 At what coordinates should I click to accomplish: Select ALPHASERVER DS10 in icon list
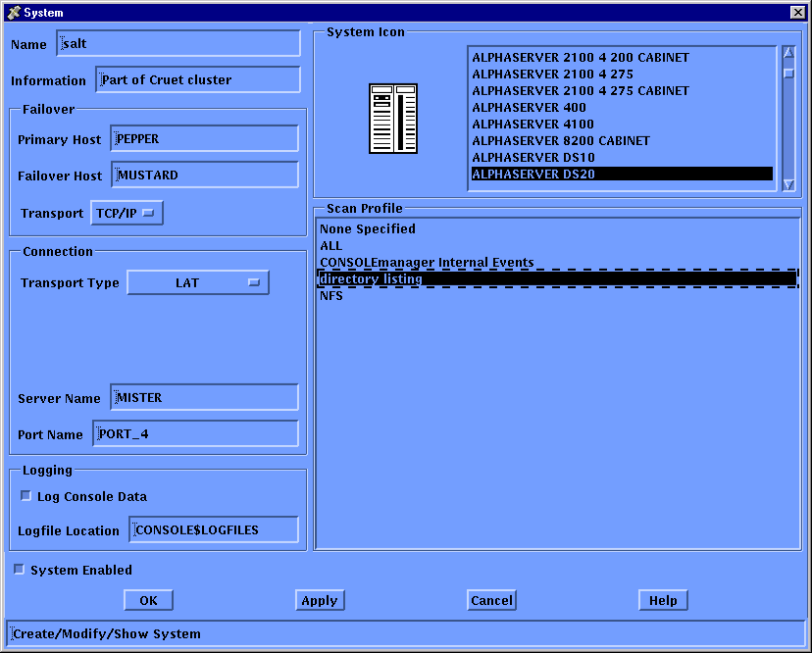click(622, 158)
